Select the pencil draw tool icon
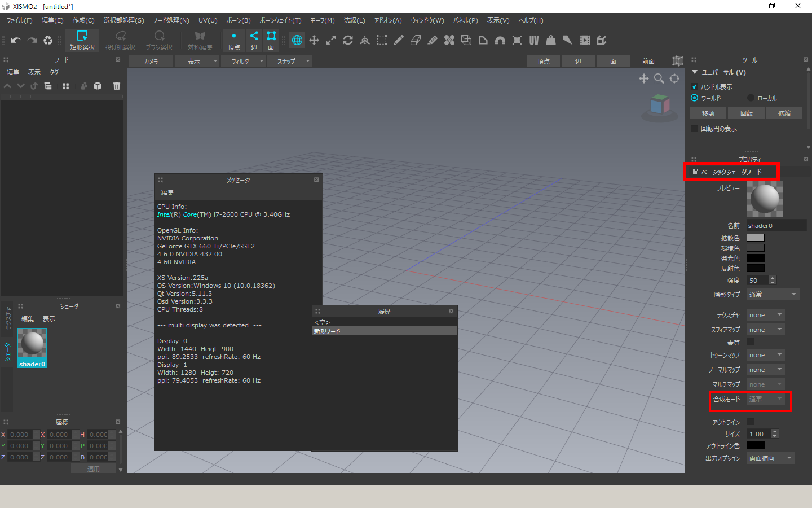This screenshot has width=812, height=508. coord(399,40)
